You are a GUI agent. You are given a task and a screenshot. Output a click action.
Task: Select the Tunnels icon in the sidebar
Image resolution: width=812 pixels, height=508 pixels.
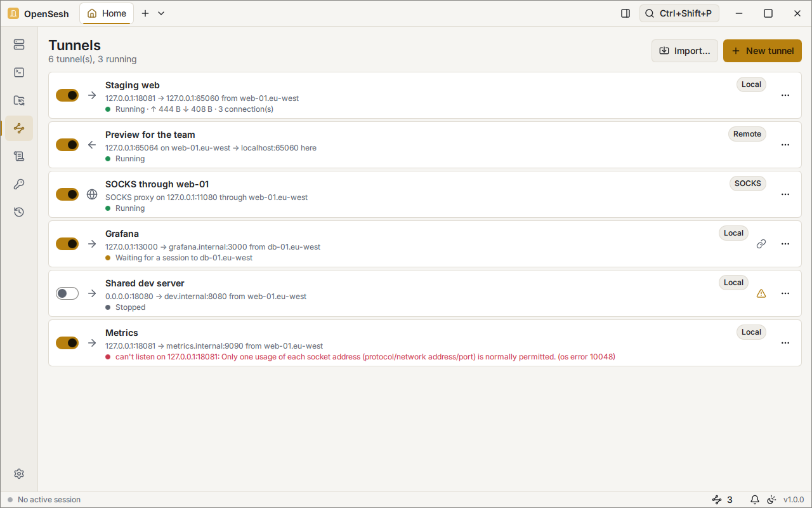click(19, 128)
